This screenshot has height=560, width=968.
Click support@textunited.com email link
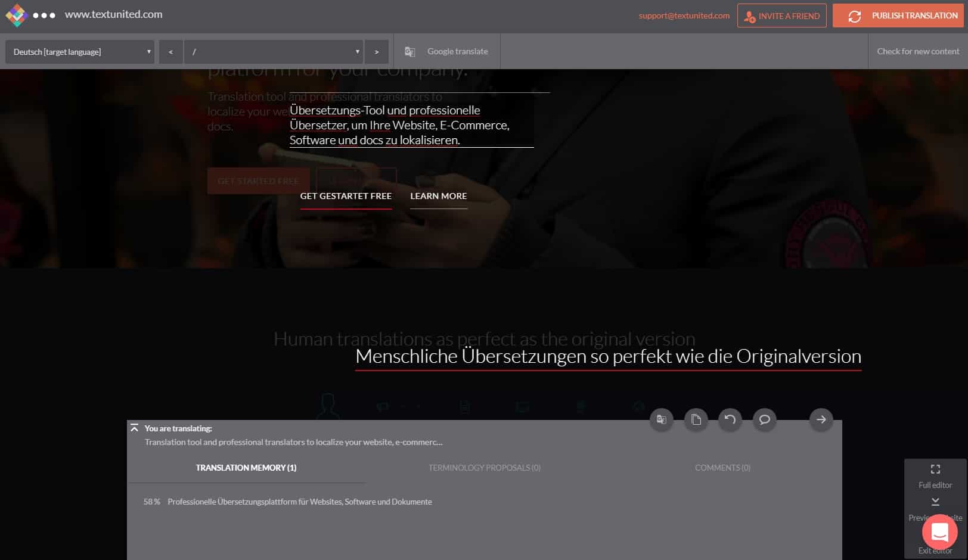click(x=684, y=15)
